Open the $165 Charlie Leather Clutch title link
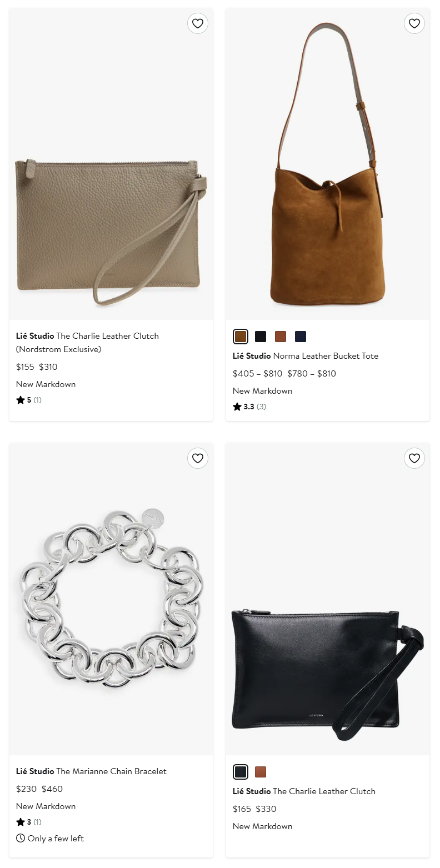The image size is (440, 868). pyautogui.click(x=304, y=791)
